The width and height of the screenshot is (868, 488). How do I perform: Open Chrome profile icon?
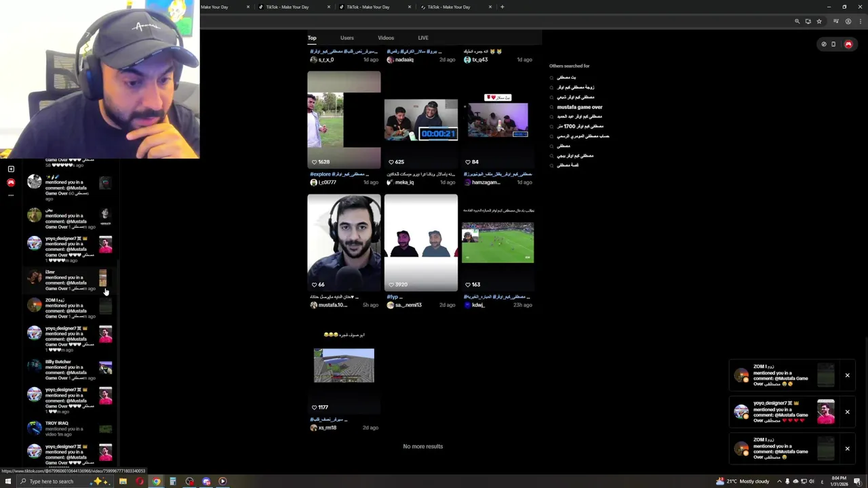coord(848,22)
